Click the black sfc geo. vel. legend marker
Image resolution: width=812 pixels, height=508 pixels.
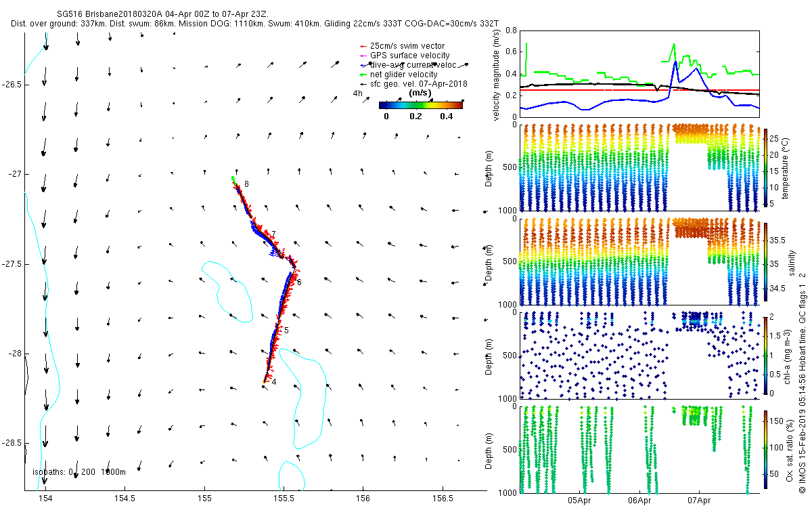(363, 84)
